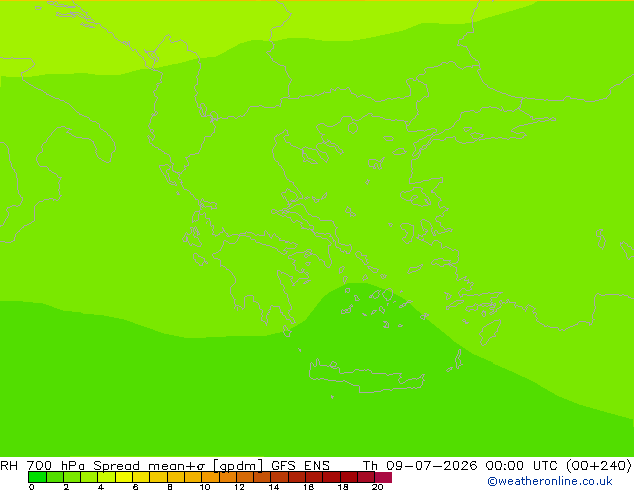Click the bright green legend swatch above 0
Screen dimensions: 634x490
click(x=37, y=477)
